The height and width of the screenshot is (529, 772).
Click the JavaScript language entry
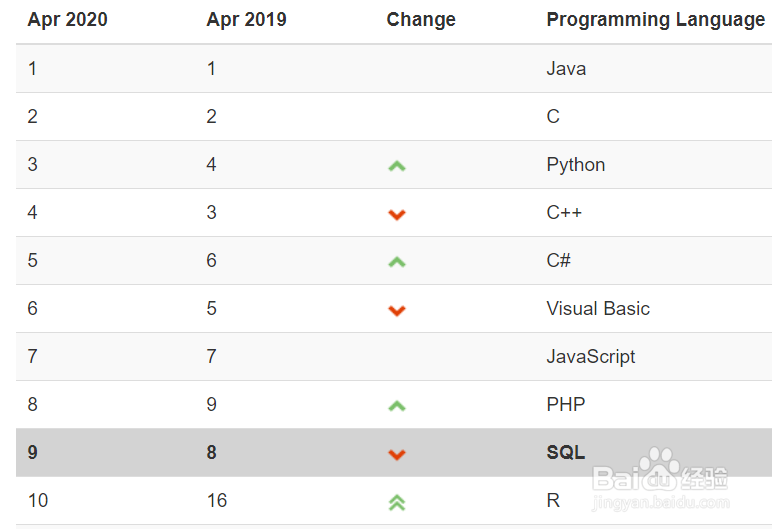click(x=590, y=357)
